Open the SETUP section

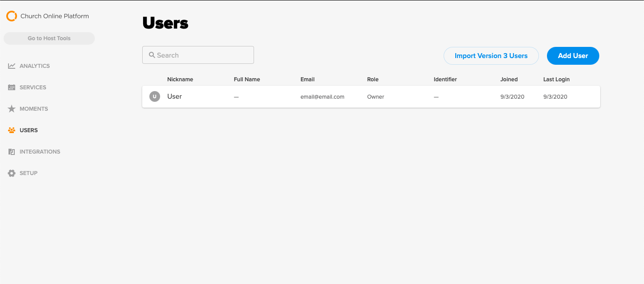pos(29,173)
